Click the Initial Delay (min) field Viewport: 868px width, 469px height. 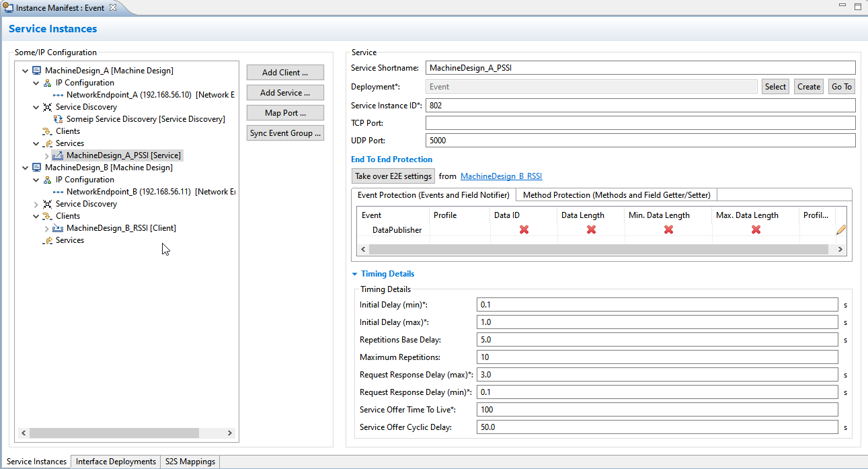click(658, 305)
